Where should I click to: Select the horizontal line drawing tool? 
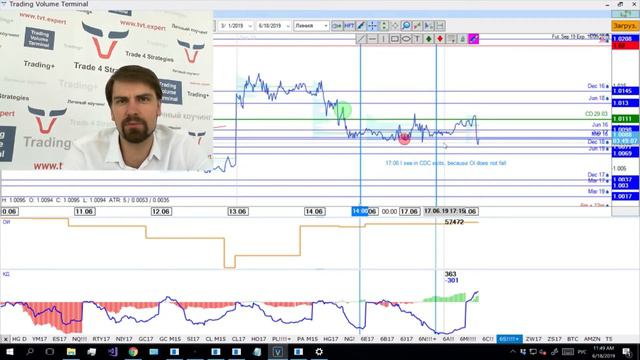point(372,39)
